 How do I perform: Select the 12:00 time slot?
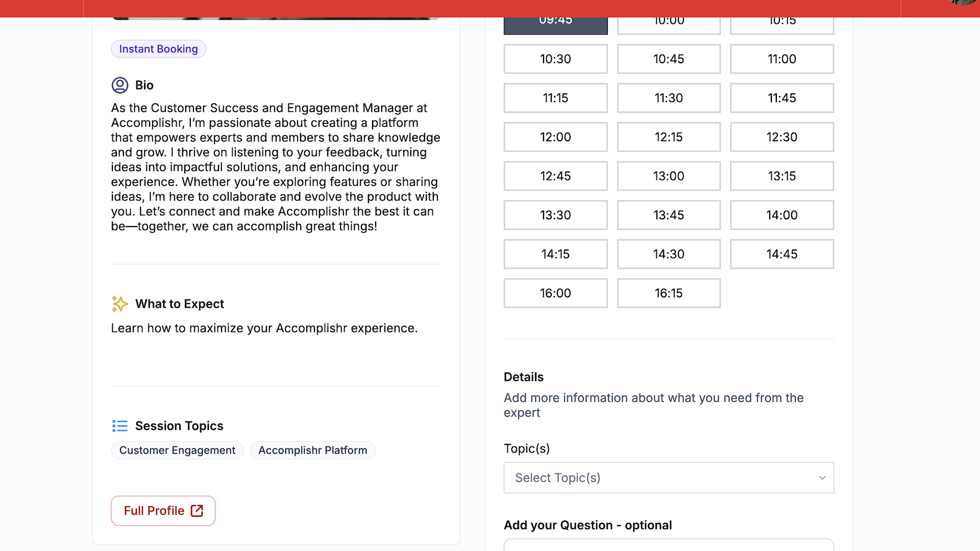(x=556, y=137)
